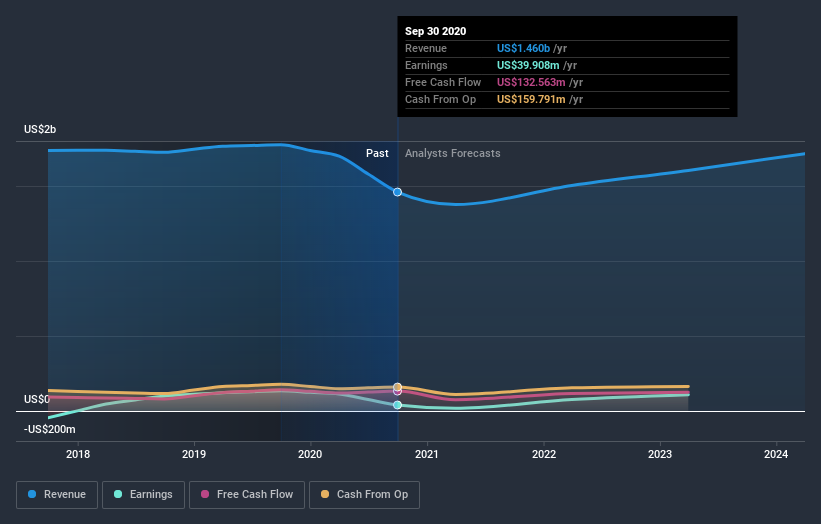The height and width of the screenshot is (524, 821).
Task: Click the Revenue row label in tooltip
Action: (426, 48)
